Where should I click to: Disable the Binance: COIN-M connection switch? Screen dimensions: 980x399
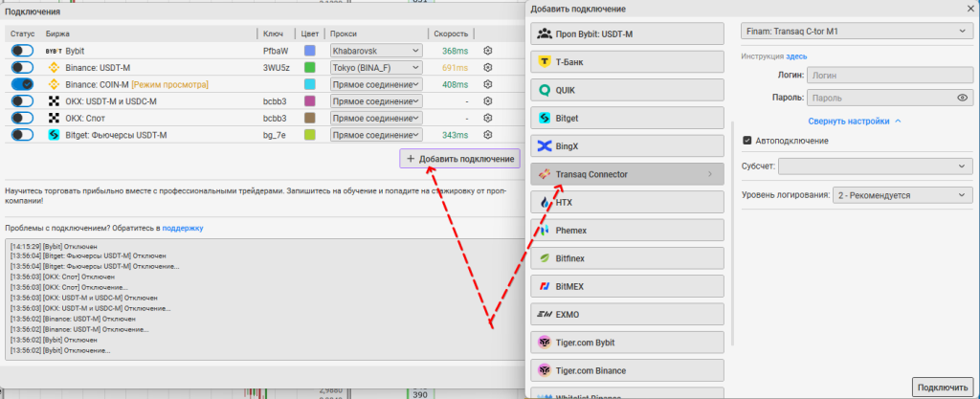[23, 84]
